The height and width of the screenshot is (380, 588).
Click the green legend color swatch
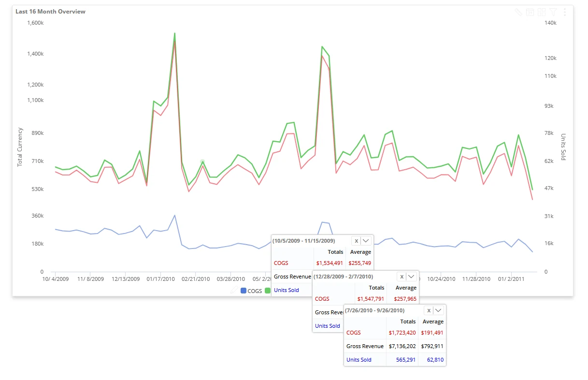[267, 291]
